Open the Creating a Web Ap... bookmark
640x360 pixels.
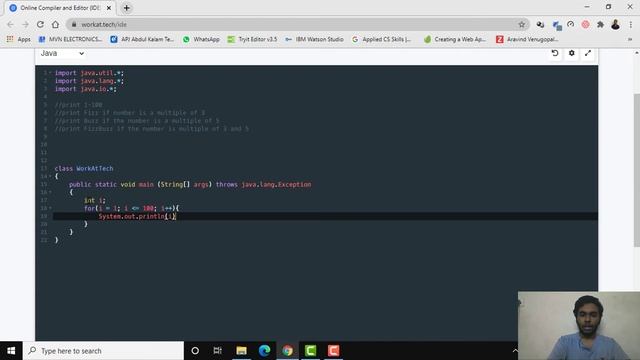coord(455,39)
